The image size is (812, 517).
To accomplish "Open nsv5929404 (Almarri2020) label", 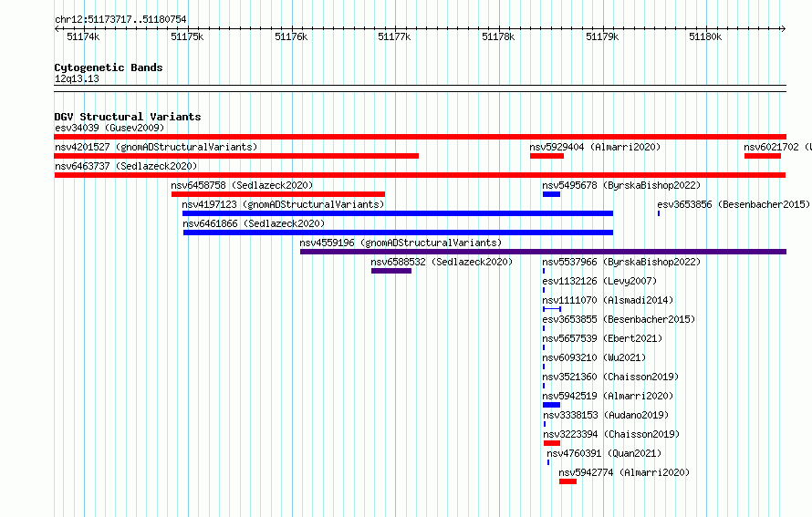I will (x=595, y=147).
